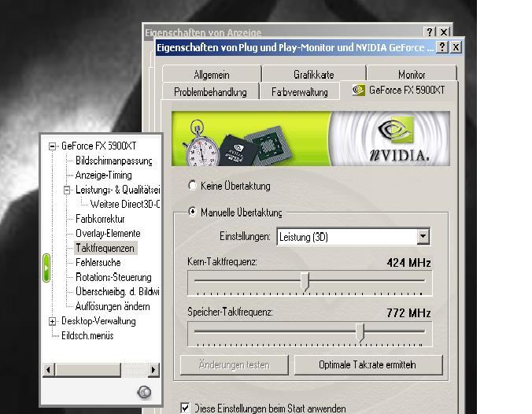Select Fehlersuche in the tree
This screenshot has width=532, height=414.
point(98,263)
